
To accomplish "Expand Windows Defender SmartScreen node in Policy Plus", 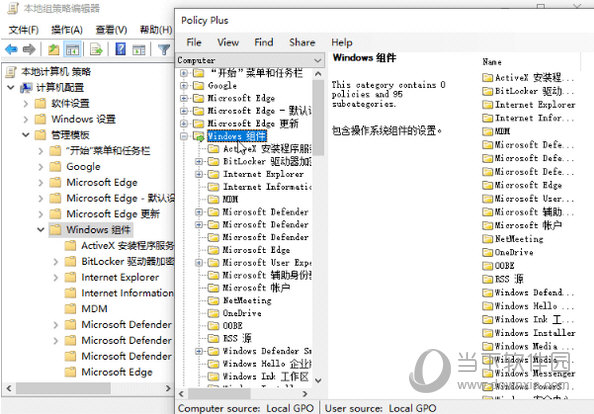I will (199, 351).
